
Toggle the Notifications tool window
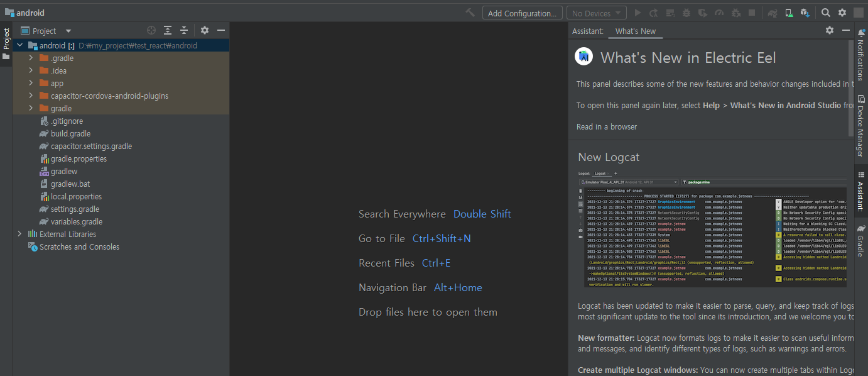click(861, 55)
